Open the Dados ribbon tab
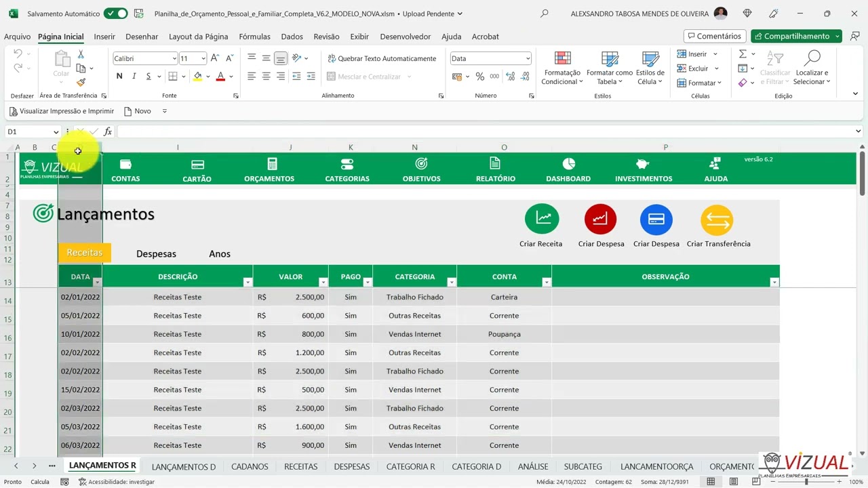Viewport: 868px width, 488px height. click(292, 37)
